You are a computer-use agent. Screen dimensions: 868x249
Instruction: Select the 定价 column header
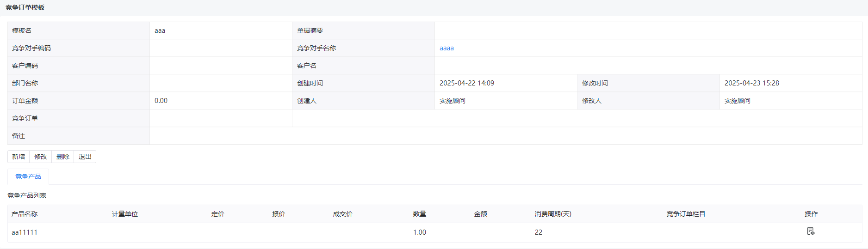218,214
